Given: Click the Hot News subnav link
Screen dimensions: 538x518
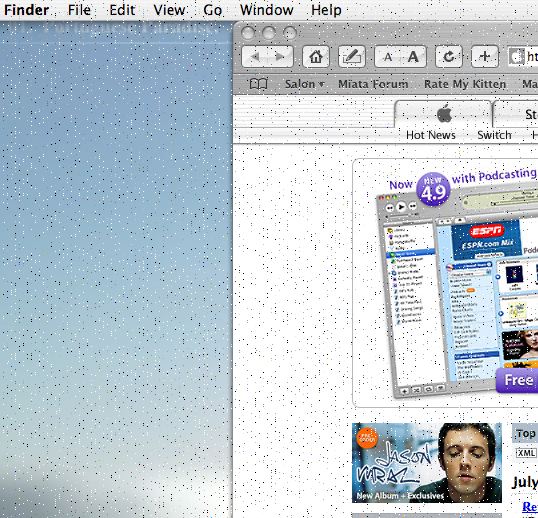Looking at the screenshot, I should [x=431, y=135].
